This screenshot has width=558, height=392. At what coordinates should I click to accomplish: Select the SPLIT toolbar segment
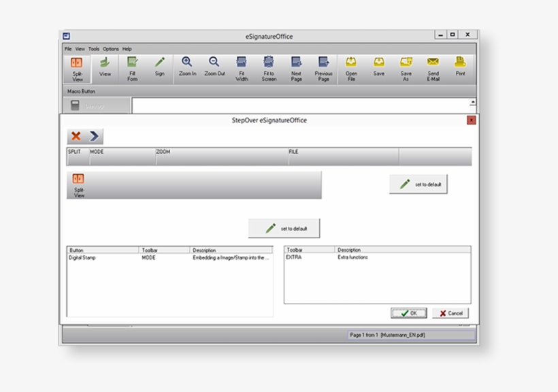(78, 157)
